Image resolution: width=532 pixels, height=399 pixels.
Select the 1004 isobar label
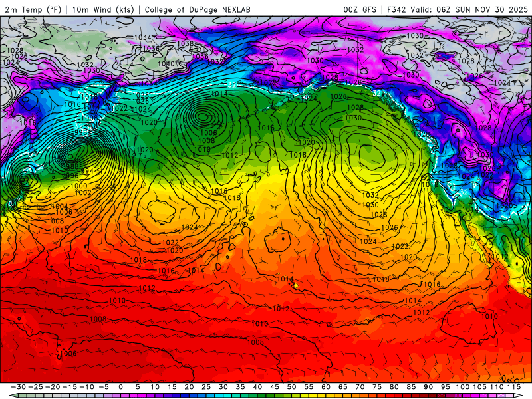[60, 206]
